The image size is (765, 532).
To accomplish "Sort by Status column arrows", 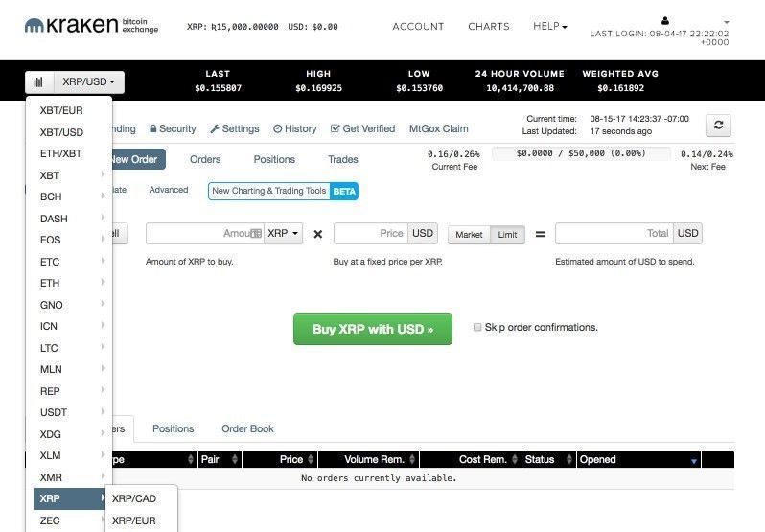I will pos(568,459).
